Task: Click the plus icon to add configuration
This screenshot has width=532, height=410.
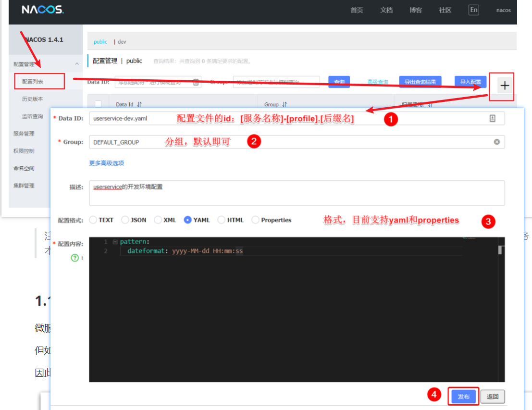Action: (x=505, y=86)
